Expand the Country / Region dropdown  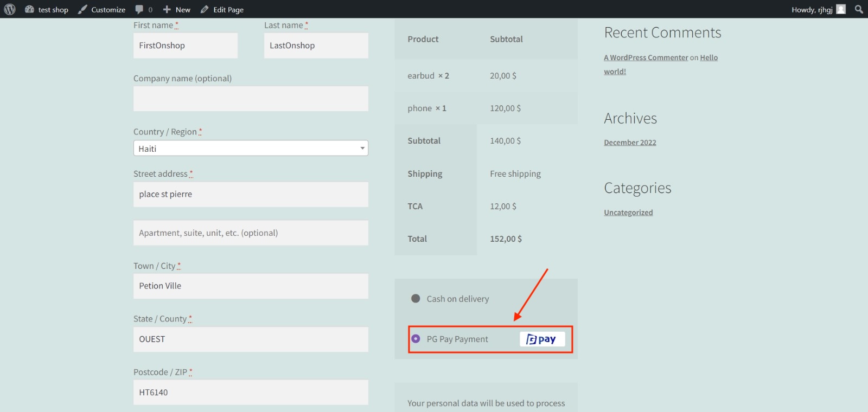251,149
